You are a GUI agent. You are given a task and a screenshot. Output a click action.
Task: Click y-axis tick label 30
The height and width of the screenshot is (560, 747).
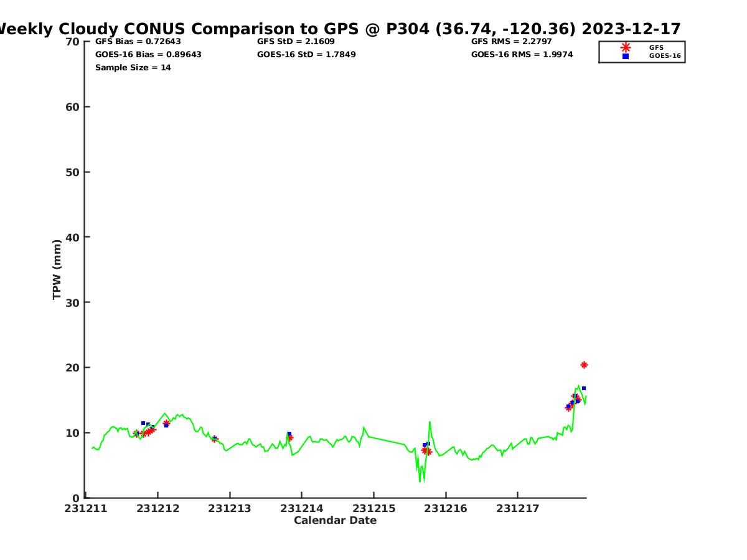[x=73, y=302]
